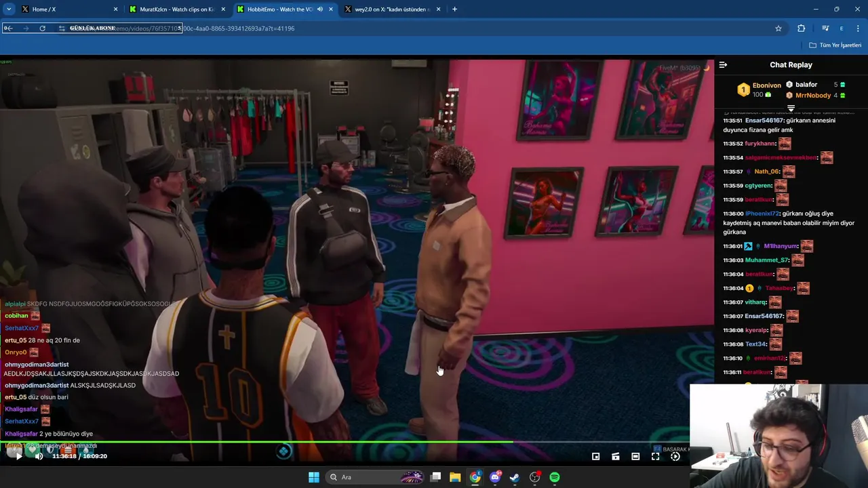868x488 pixels.
Task: Open the tab search dropdown
Action: click(x=9, y=9)
